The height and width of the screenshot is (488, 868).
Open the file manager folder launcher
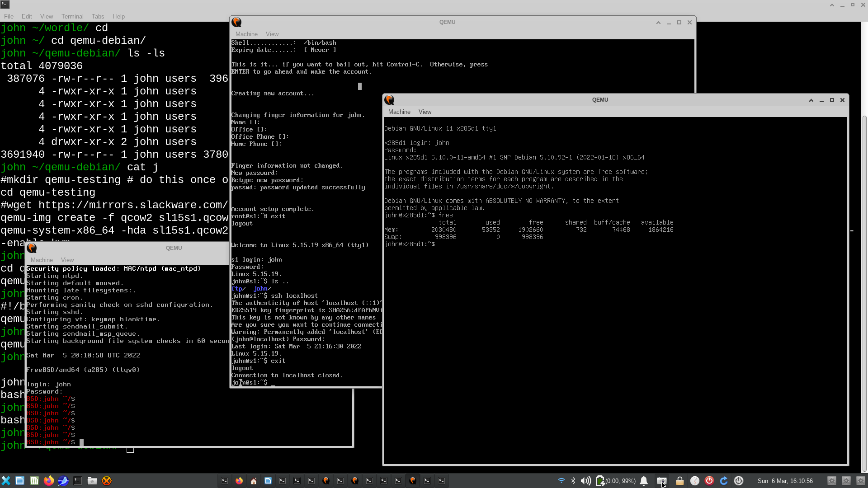tap(92, 481)
